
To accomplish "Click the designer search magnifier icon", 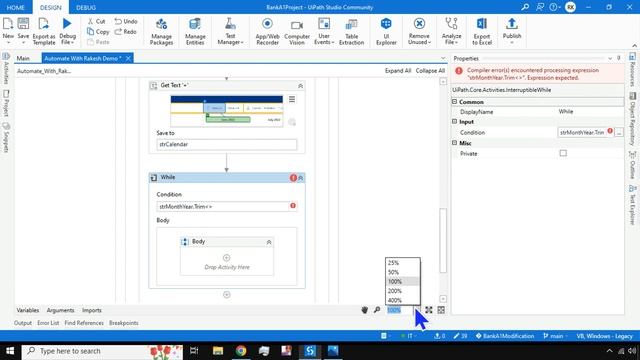I will coord(377,310).
